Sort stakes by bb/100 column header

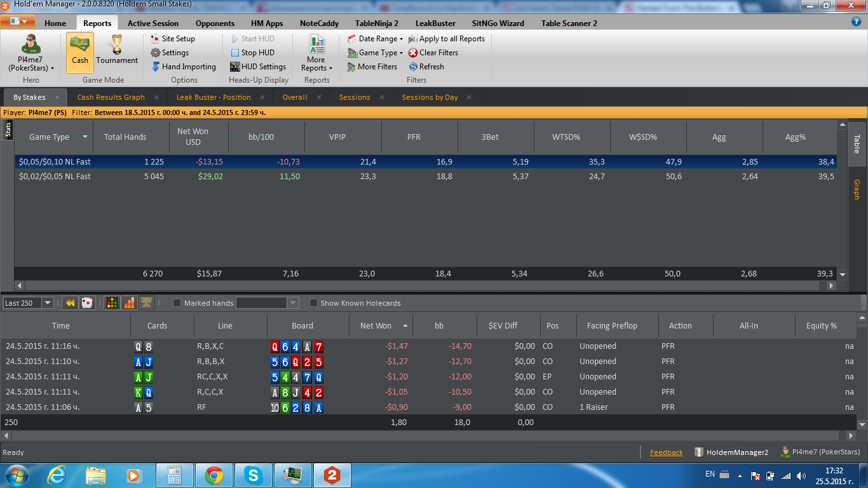click(x=267, y=137)
